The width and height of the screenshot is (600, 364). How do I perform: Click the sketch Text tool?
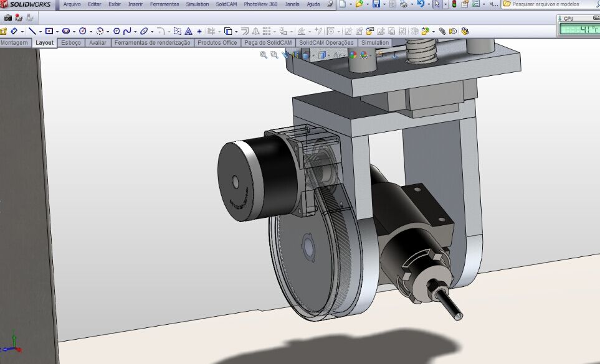[x=188, y=30]
